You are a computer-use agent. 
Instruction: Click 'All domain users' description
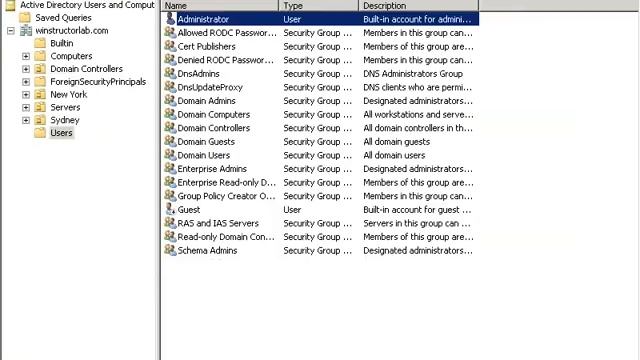(394, 155)
